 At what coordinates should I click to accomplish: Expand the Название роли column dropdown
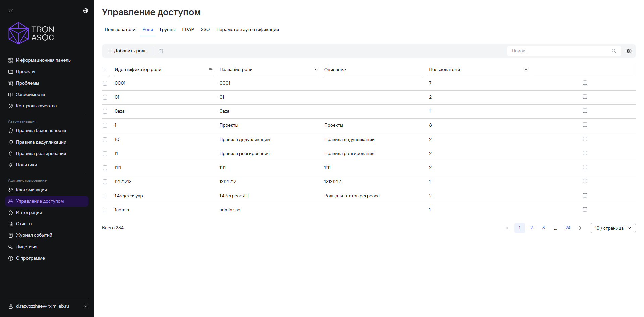click(x=316, y=70)
